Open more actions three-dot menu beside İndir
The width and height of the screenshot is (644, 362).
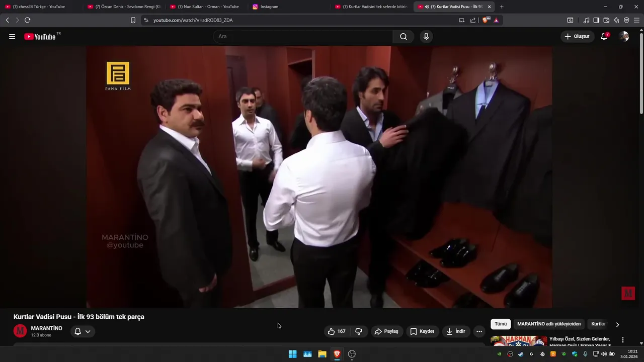pyautogui.click(x=479, y=331)
